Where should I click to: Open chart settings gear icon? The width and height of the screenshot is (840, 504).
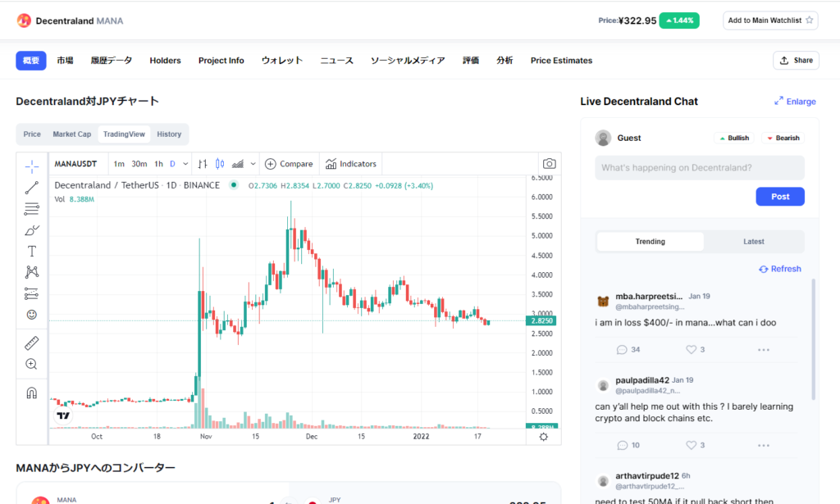(544, 437)
